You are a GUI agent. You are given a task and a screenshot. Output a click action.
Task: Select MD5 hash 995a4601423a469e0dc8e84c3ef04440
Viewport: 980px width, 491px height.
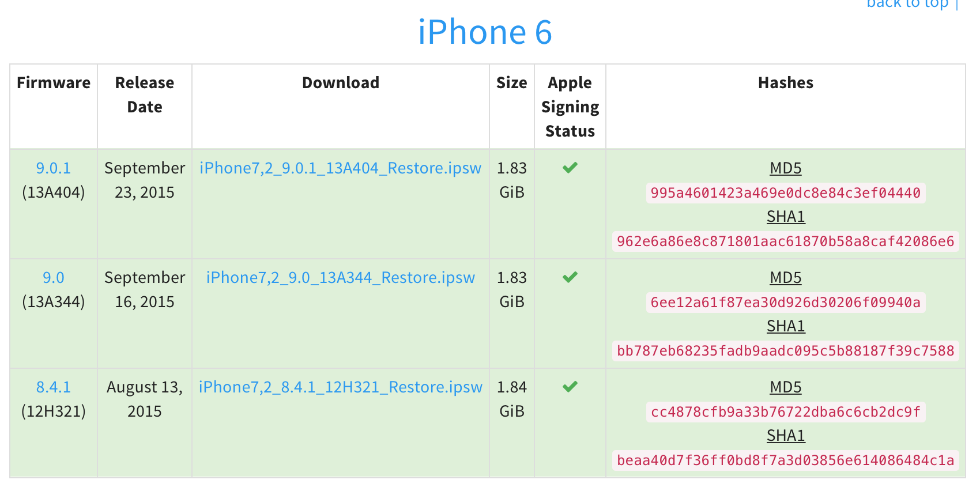786,193
